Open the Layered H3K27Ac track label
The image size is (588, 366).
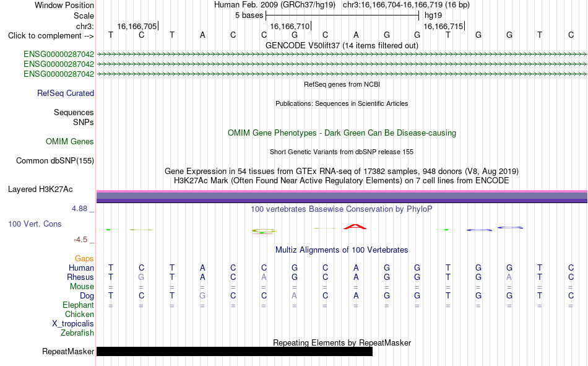(40, 190)
